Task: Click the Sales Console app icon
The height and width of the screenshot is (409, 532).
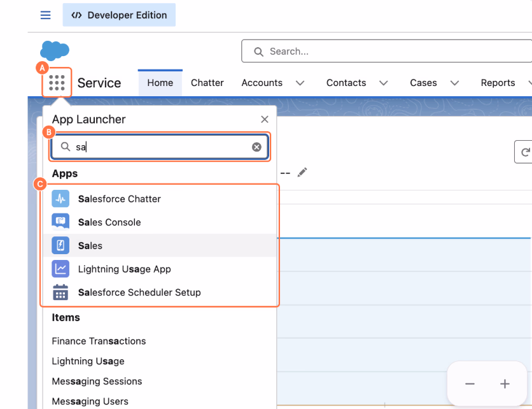Action: click(x=60, y=222)
